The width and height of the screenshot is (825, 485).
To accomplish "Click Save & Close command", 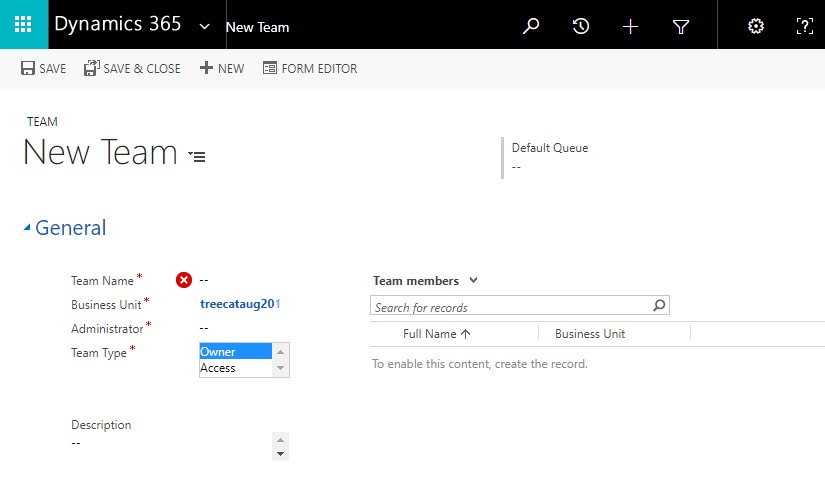I will [x=132, y=69].
